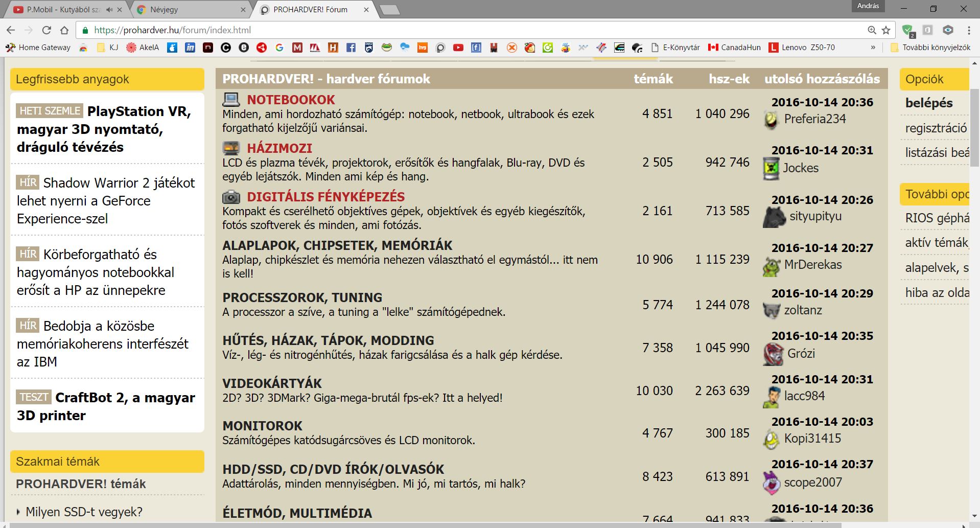This screenshot has width=980, height=528.
Task: Click scope2007's avatar image
Action: tap(771, 483)
